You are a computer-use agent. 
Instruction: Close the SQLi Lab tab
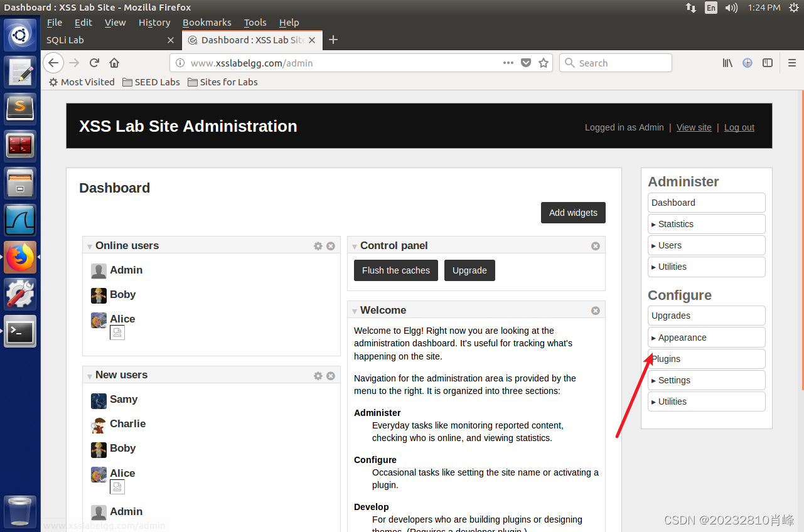(x=171, y=40)
